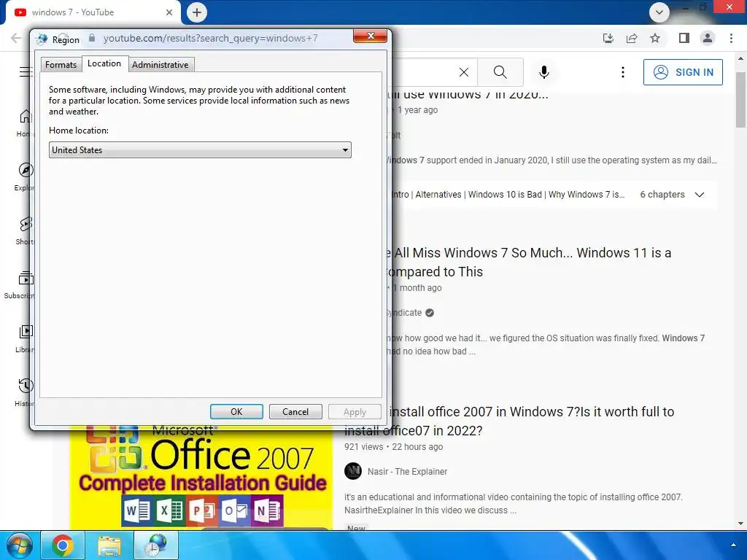Click the install app icon in address bar

(608, 38)
